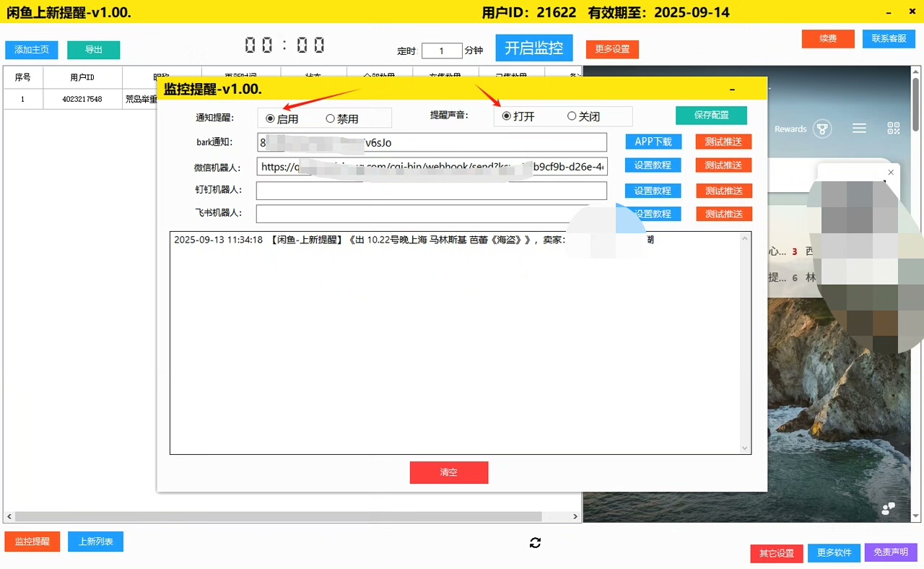
Task: Click the APP下载 button
Action: [x=653, y=142]
